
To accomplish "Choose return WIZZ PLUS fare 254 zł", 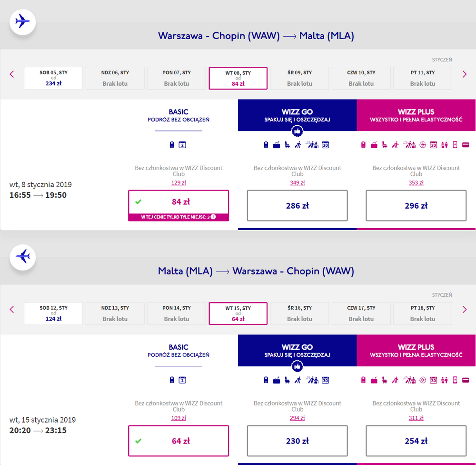I will (x=416, y=441).
